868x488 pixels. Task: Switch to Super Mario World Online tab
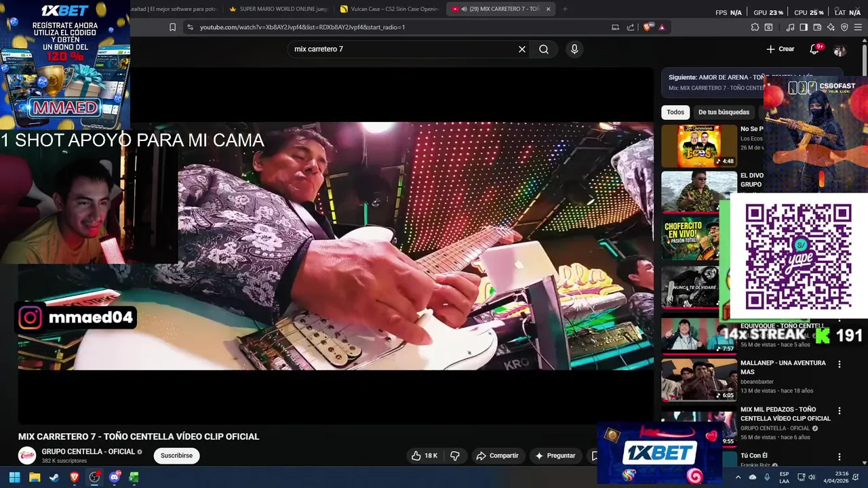coord(278,9)
